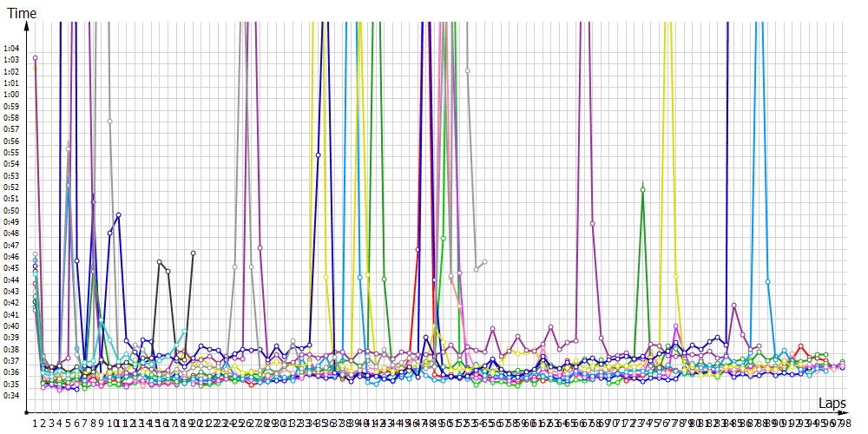Select the 0:42 tick label on the time axis
The width and height of the screenshot is (868, 434).
click(11, 303)
